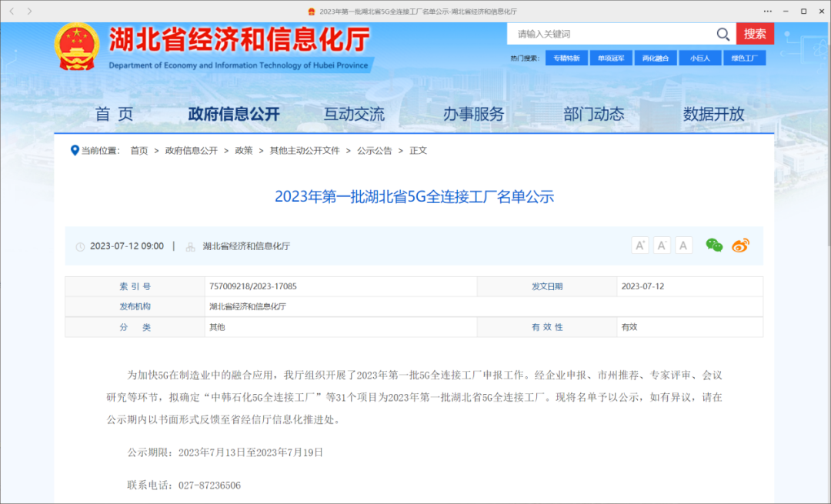Open the 政府信息公开 navigation tab

point(232,112)
